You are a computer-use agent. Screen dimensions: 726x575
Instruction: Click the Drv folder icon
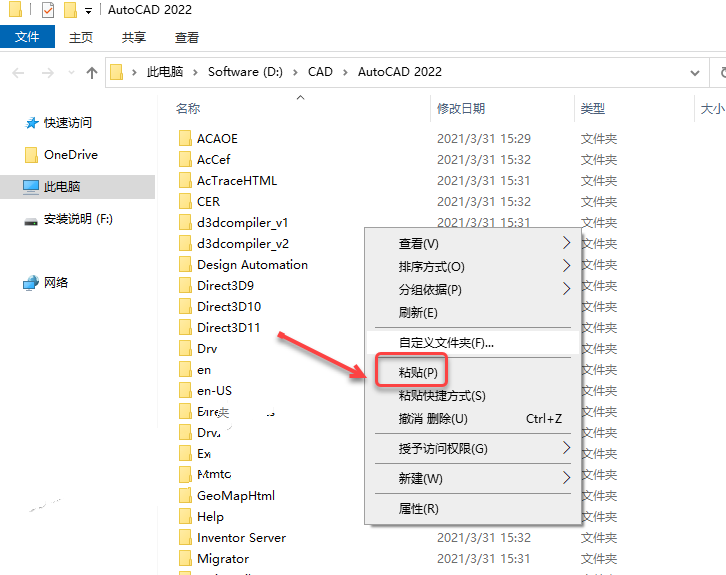185,349
